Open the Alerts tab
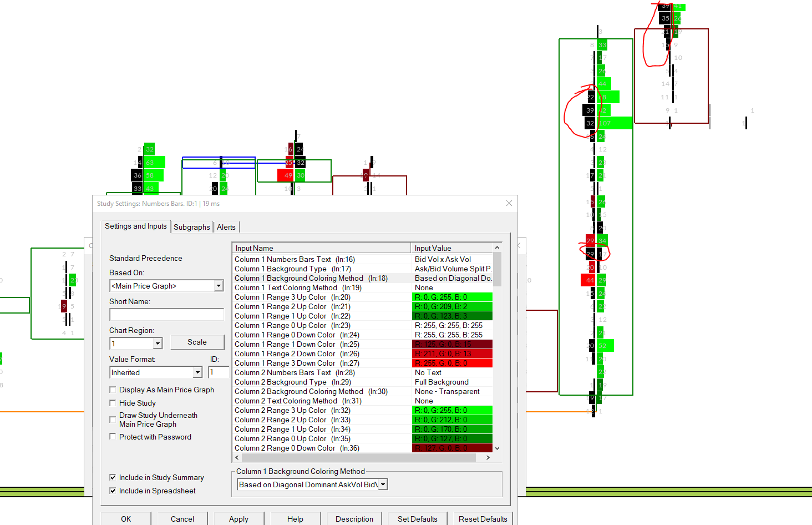 [226, 227]
